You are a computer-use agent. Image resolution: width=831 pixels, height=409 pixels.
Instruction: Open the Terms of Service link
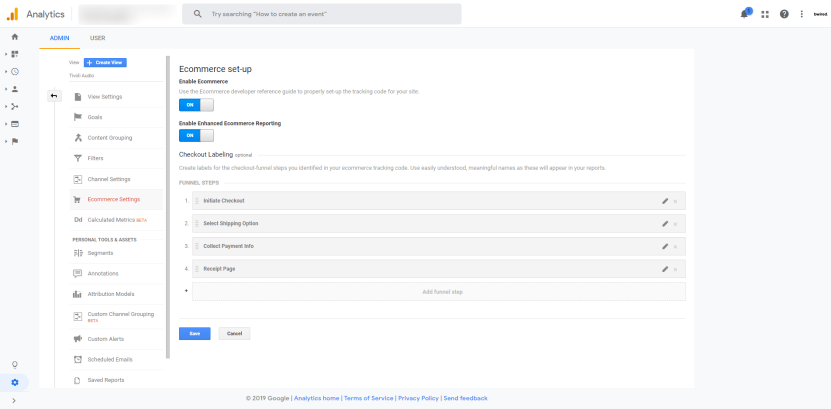[x=369, y=398]
